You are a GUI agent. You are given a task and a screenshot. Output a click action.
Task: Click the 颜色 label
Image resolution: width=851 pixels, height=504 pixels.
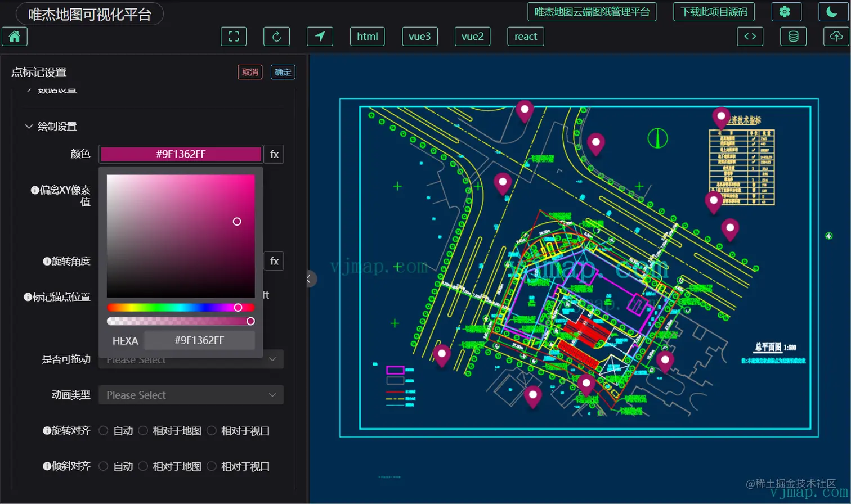tap(80, 154)
